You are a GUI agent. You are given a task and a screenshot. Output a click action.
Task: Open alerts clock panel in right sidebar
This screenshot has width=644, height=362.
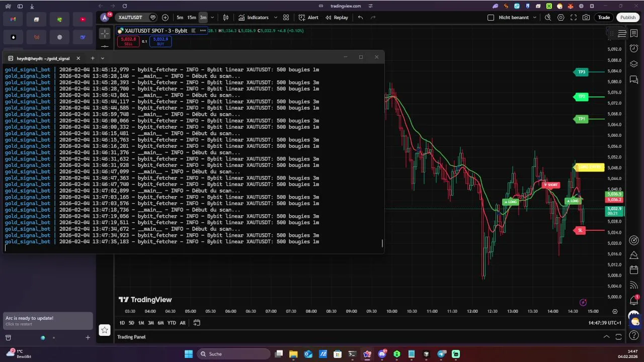tap(634, 49)
